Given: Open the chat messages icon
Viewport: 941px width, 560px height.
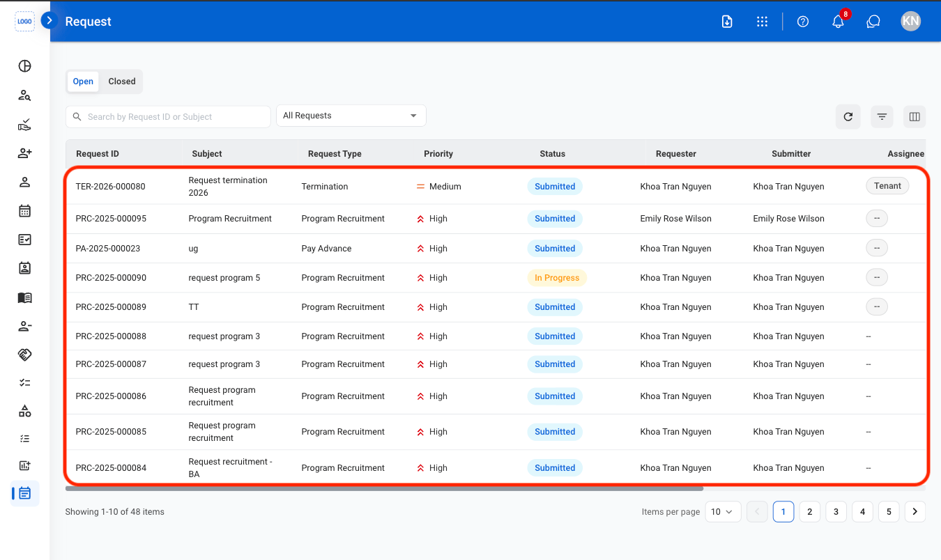Looking at the screenshot, I should (x=873, y=22).
